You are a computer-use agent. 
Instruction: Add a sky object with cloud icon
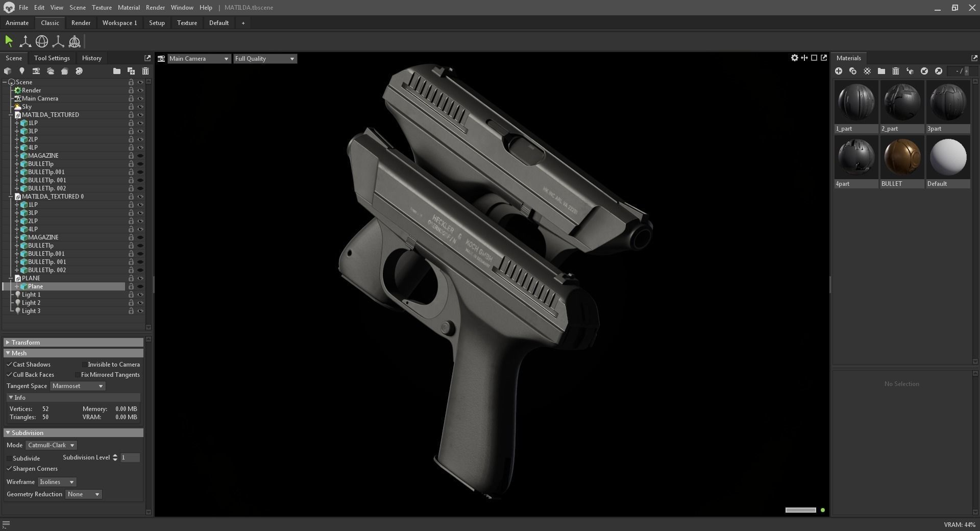pyautogui.click(x=51, y=71)
